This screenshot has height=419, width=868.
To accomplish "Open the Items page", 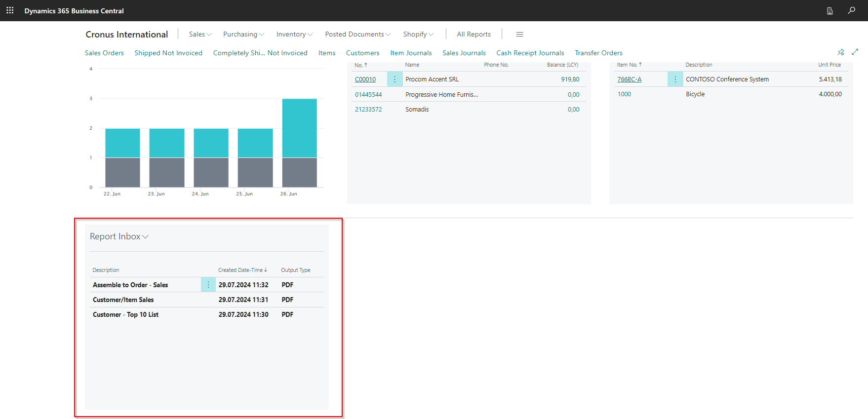I will point(327,53).
